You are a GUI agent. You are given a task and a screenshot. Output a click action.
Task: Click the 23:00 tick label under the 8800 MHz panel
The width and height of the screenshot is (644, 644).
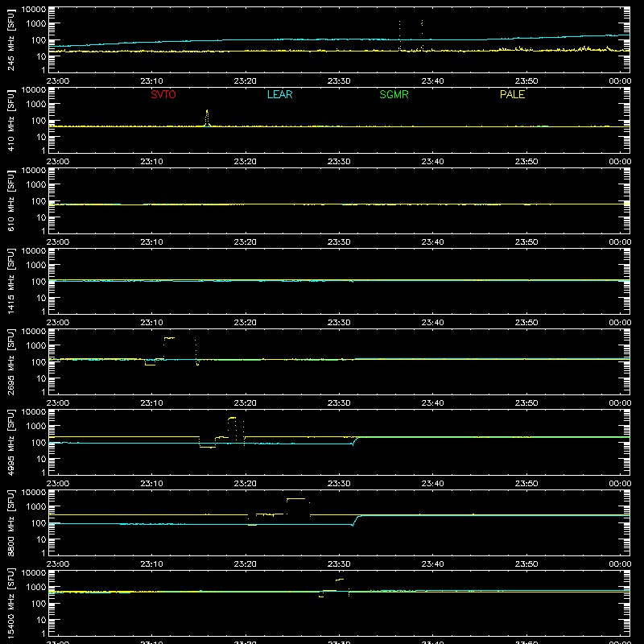coord(58,564)
